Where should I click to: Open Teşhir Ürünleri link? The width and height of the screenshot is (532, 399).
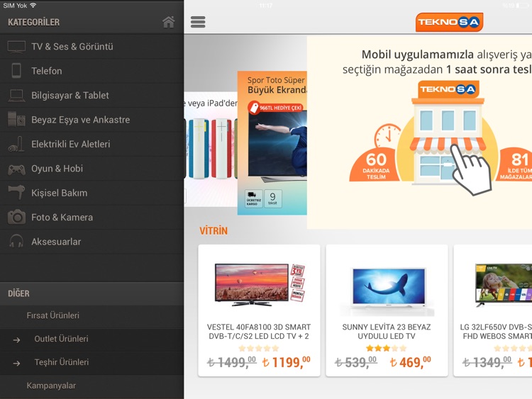92,362
